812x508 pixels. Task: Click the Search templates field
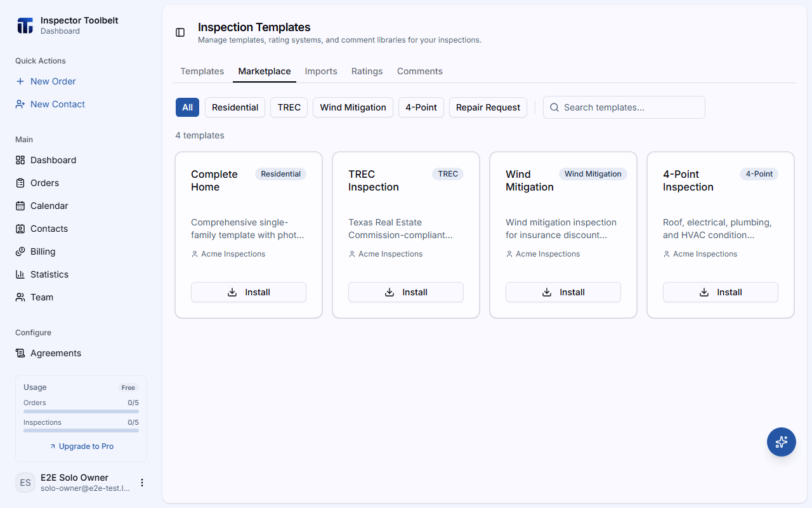624,107
